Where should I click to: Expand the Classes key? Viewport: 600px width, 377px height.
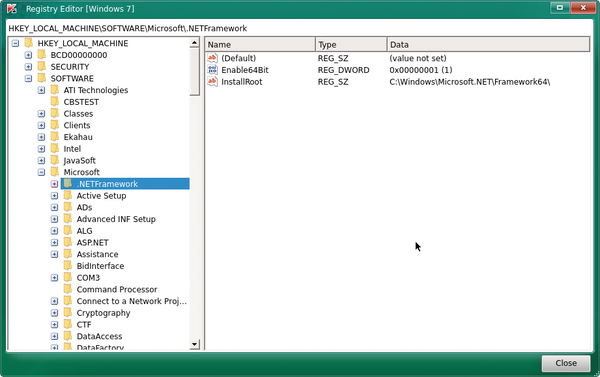pos(41,114)
